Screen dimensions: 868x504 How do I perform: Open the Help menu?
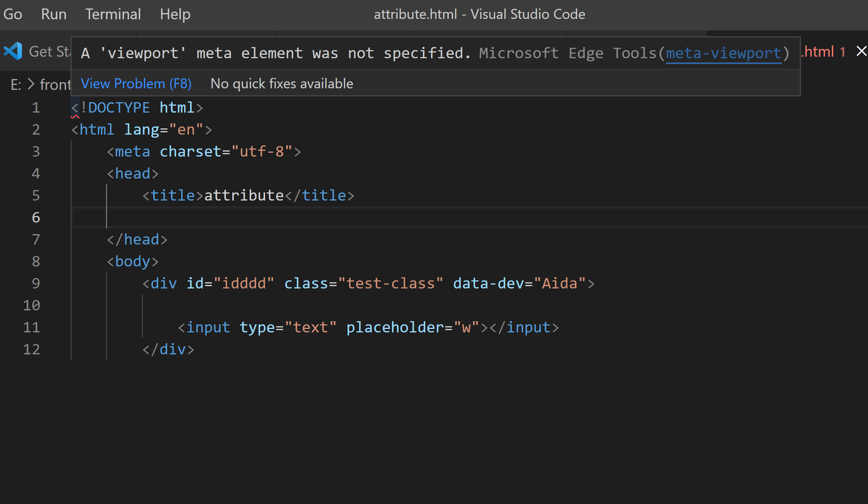point(175,14)
